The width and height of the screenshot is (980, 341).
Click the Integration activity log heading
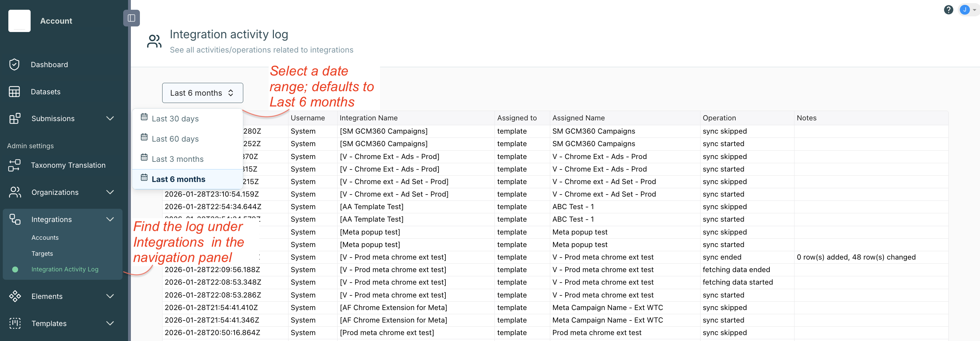[229, 35]
